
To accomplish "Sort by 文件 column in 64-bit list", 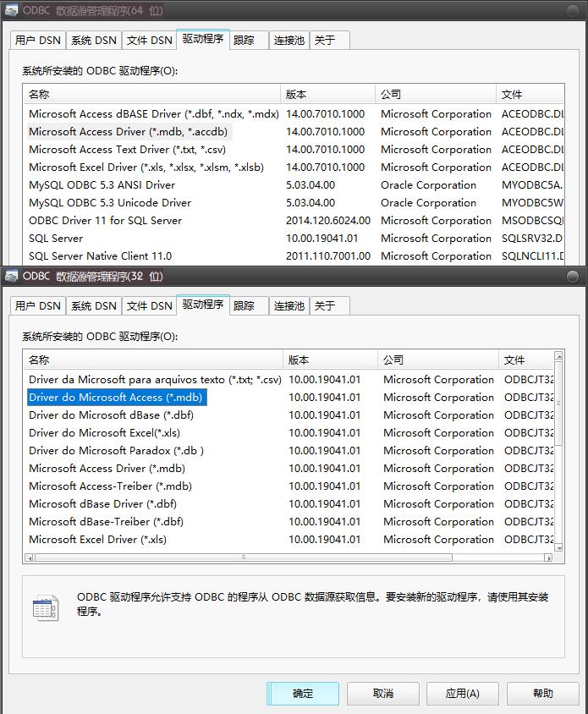I will click(x=530, y=94).
